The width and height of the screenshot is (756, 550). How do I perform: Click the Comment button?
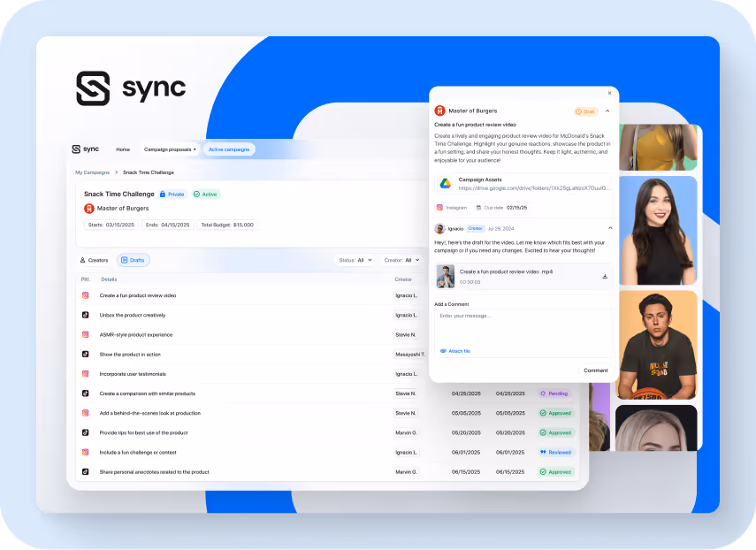pos(595,370)
